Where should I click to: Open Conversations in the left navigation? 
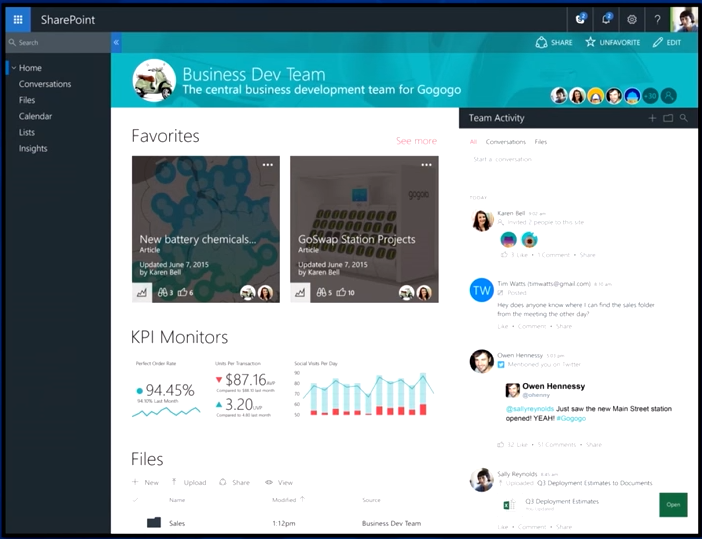(45, 84)
